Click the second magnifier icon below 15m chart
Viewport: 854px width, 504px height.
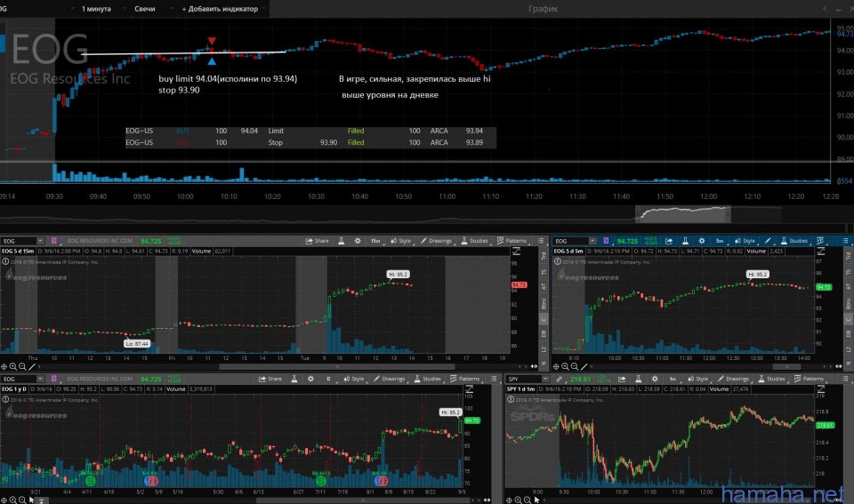pos(22,367)
